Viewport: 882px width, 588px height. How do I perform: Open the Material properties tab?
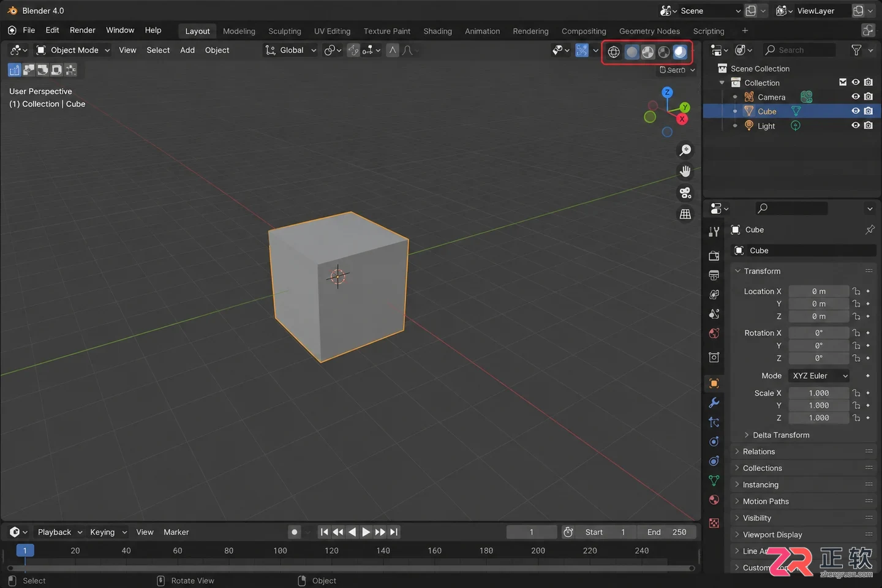point(714,500)
